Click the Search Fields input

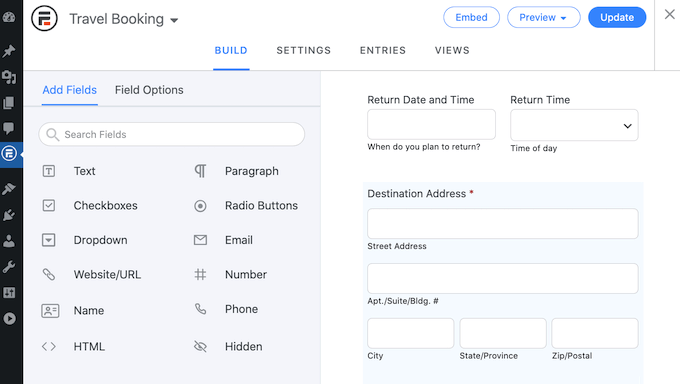(x=172, y=134)
